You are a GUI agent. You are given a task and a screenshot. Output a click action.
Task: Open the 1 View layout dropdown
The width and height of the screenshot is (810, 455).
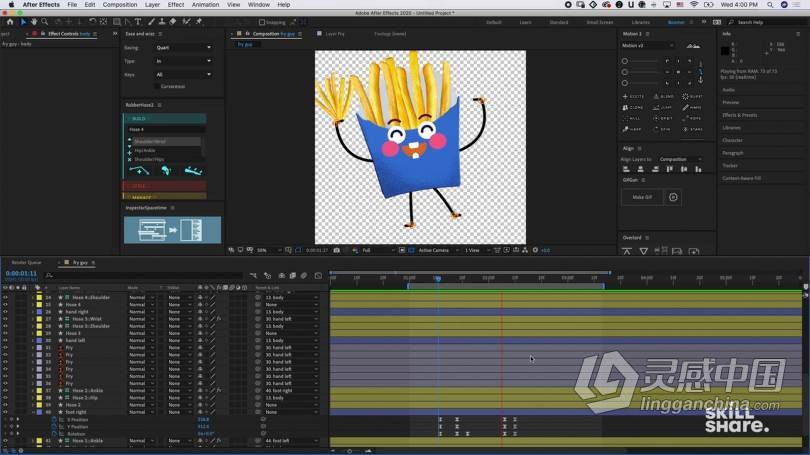pos(476,250)
